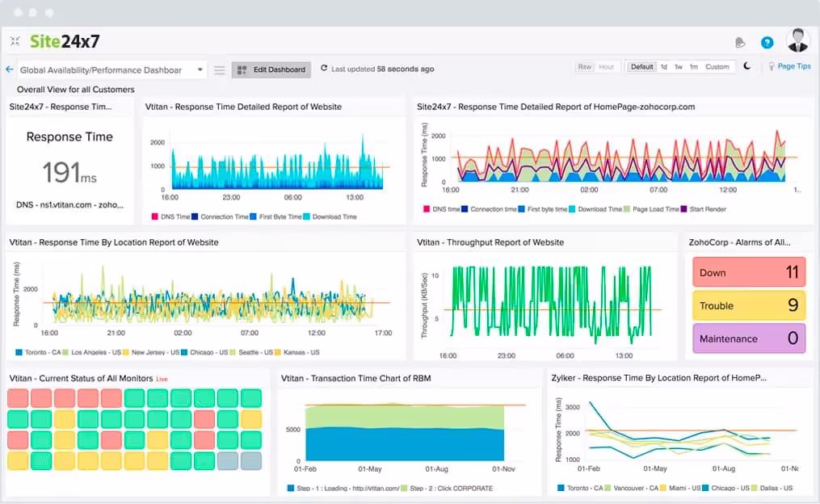Switch time granularity to Hour
820x504 pixels.
pos(606,66)
